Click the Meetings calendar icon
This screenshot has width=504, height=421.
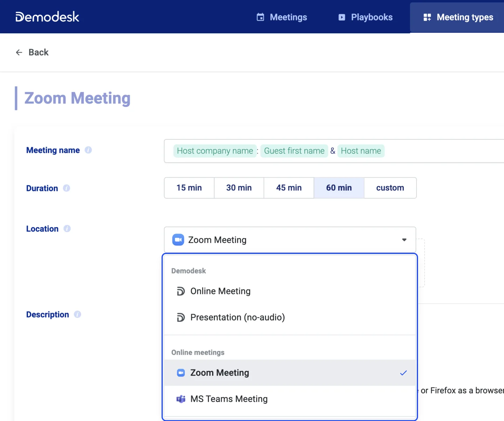tap(260, 17)
